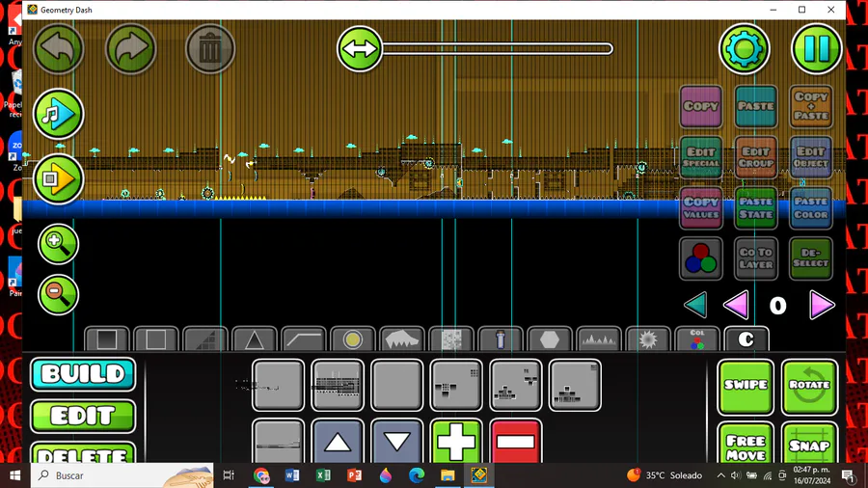Pause the editor with the pause button
Screen dimensions: 868x488
coord(817,49)
